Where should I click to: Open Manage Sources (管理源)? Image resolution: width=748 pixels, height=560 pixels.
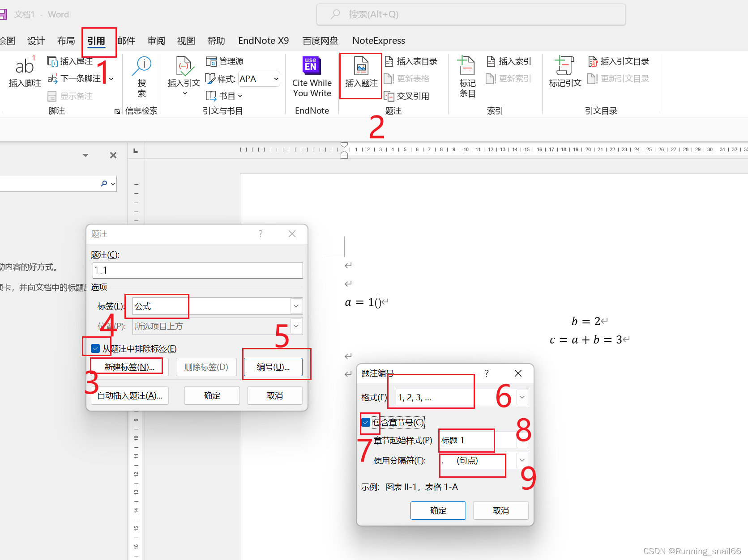224,61
